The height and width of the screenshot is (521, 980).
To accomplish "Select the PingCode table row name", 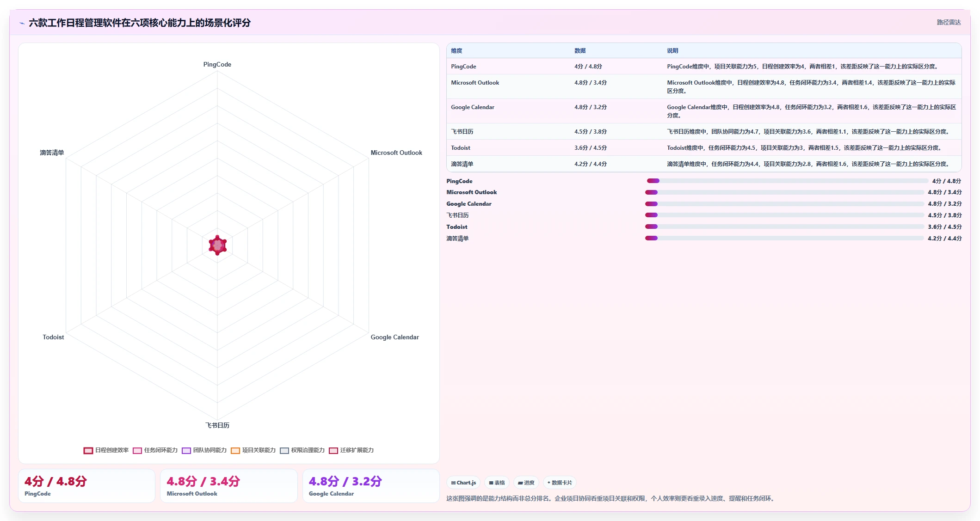I will pyautogui.click(x=463, y=67).
